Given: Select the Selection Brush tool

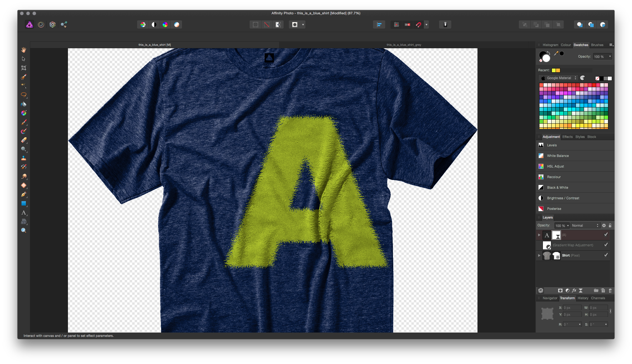Looking at the screenshot, I should (x=24, y=77).
